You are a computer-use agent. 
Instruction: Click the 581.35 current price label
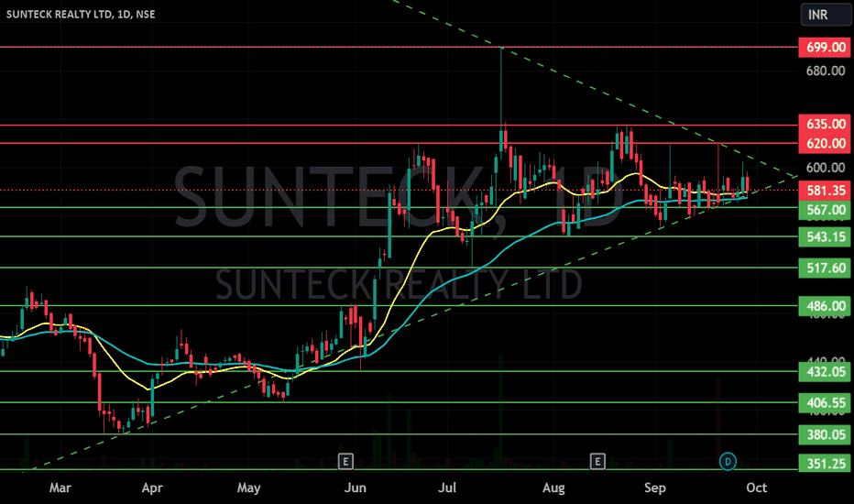(x=825, y=191)
